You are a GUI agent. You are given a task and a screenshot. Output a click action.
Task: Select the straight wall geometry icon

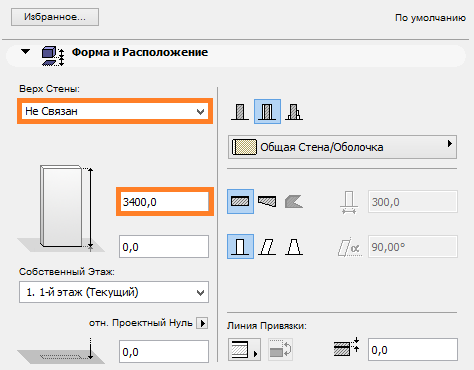pyautogui.click(x=240, y=201)
